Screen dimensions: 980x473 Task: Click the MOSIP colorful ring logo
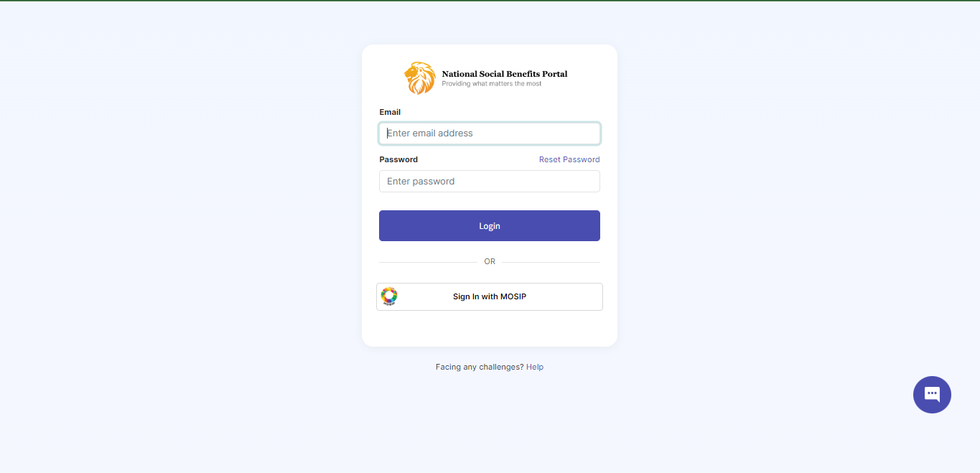click(x=389, y=296)
